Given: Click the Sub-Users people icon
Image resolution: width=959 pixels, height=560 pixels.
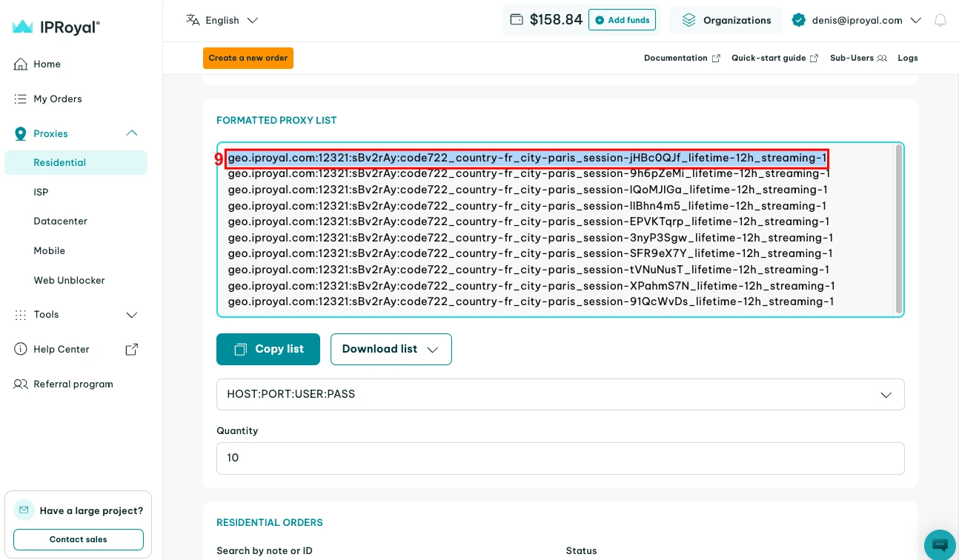Looking at the screenshot, I should pyautogui.click(x=882, y=59).
